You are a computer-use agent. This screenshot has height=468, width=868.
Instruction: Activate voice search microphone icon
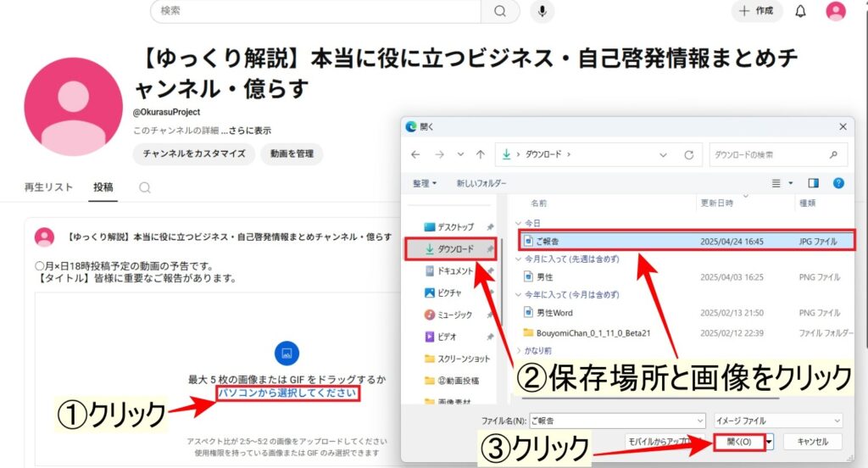click(x=542, y=11)
